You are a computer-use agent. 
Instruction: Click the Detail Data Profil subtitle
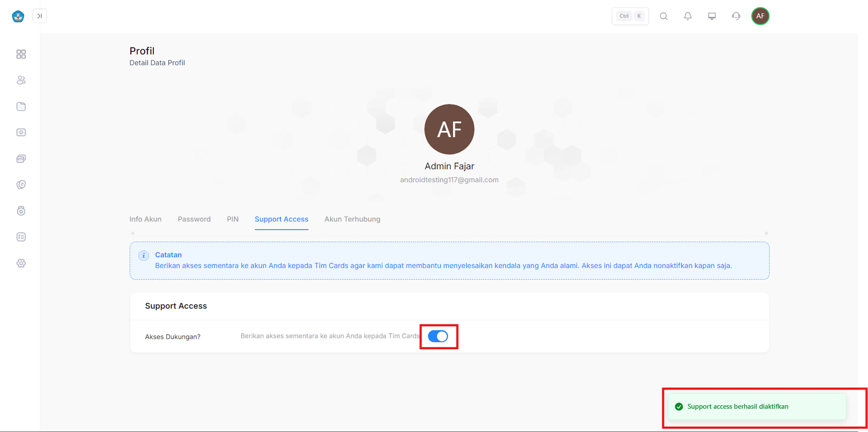pos(157,63)
